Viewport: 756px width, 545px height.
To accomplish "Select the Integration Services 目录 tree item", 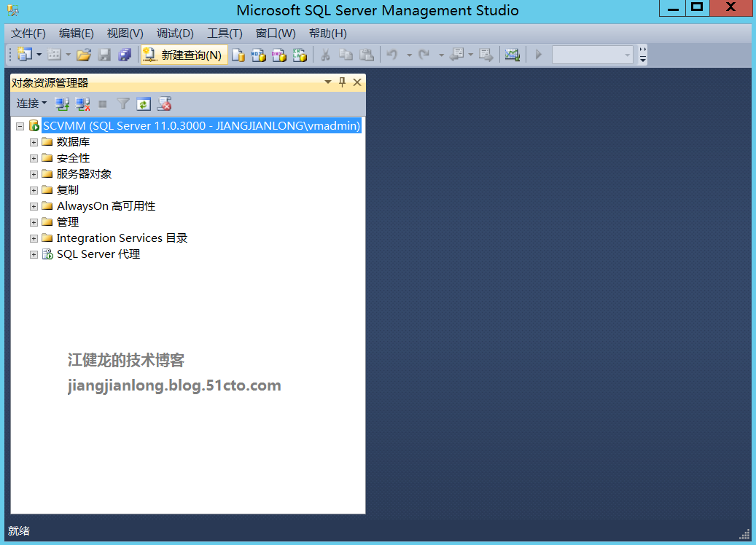I will click(122, 238).
